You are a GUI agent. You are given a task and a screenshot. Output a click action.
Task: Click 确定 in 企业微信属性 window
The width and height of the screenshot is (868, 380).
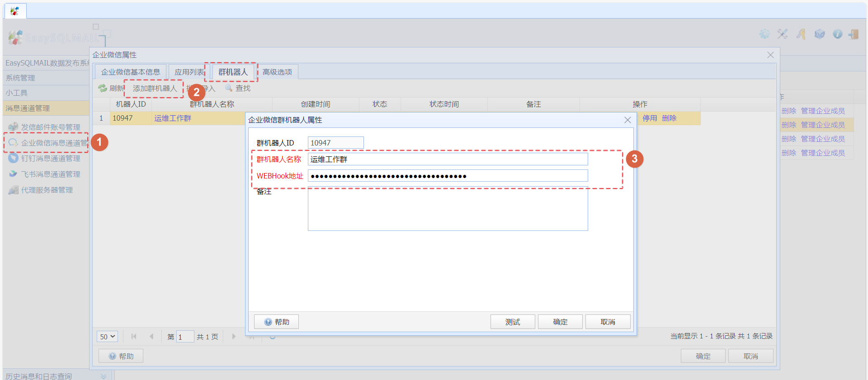click(x=703, y=356)
